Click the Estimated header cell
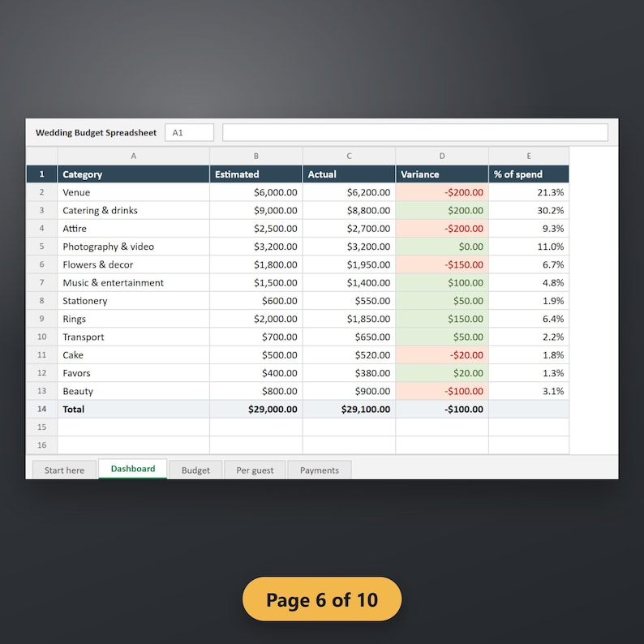 tap(255, 174)
